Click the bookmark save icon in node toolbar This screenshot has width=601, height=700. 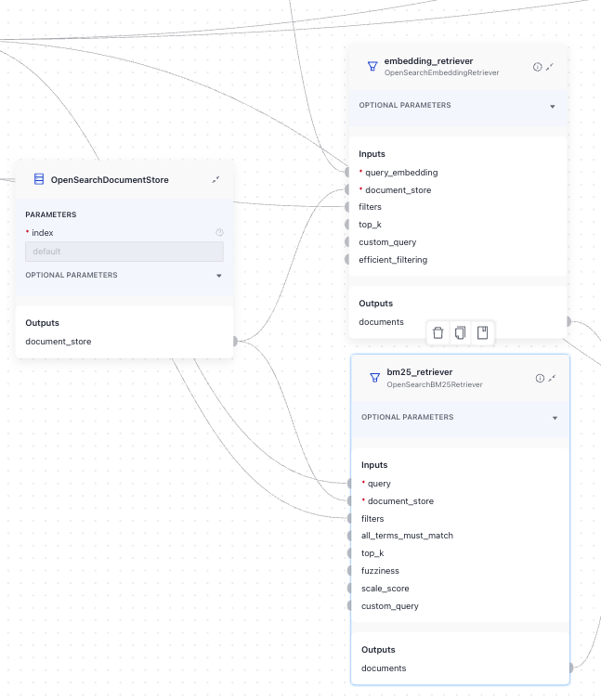click(483, 333)
